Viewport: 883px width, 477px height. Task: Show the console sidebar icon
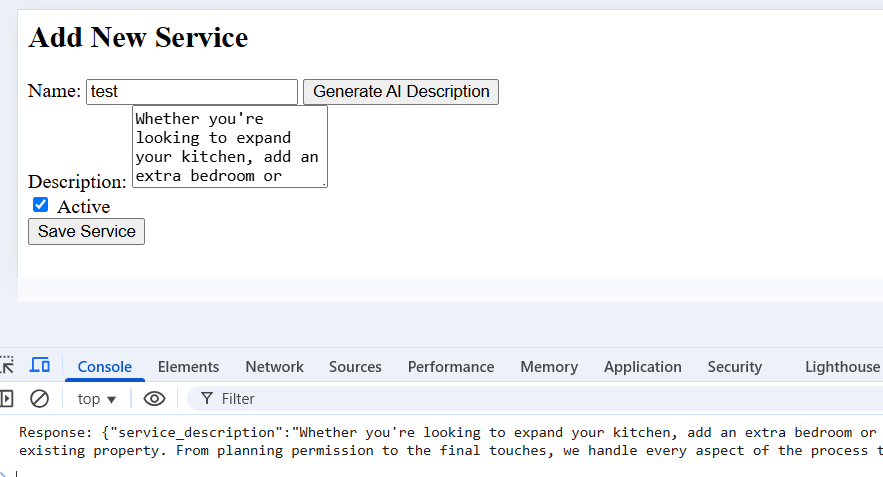coord(6,399)
